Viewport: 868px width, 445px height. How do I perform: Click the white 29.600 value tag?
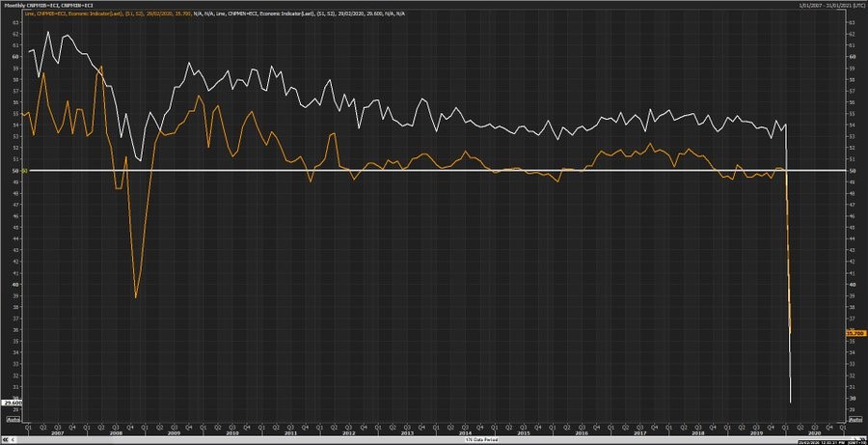tap(12, 403)
